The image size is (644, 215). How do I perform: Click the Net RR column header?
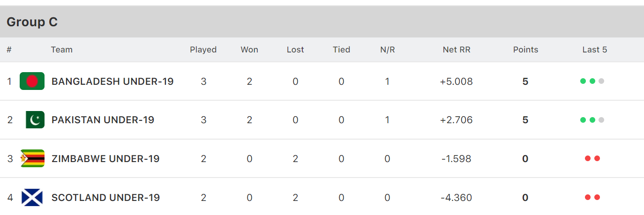(x=456, y=50)
